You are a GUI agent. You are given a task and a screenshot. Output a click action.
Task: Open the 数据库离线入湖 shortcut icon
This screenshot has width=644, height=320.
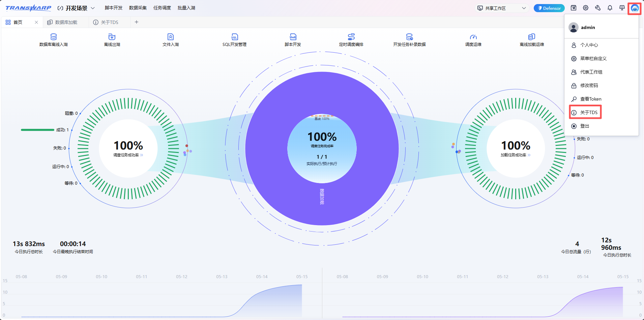(x=53, y=36)
